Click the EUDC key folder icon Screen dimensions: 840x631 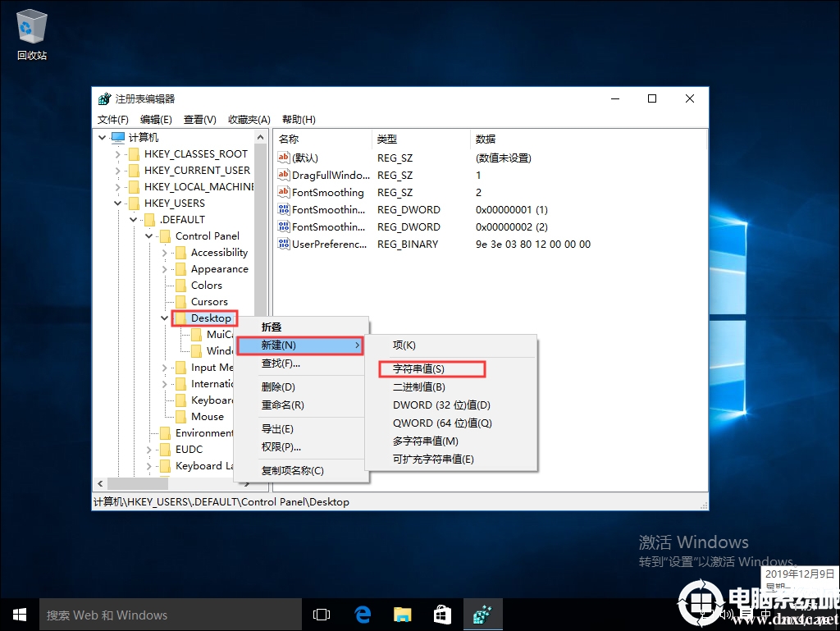166,450
